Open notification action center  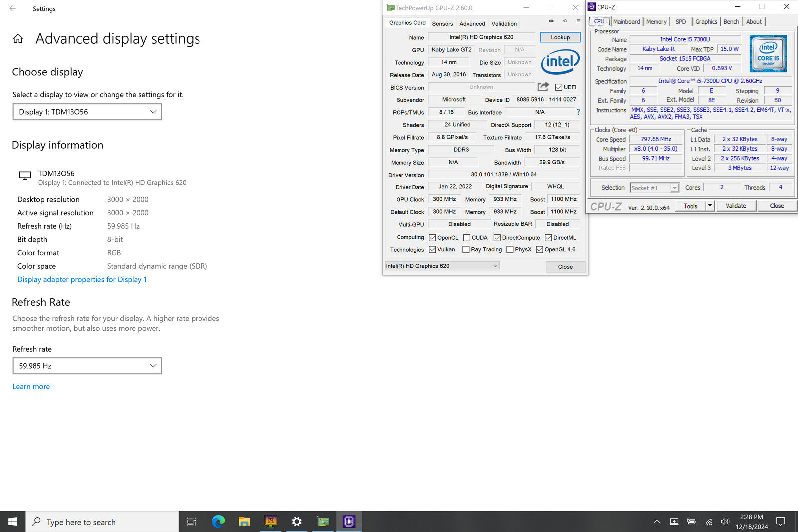click(x=781, y=522)
